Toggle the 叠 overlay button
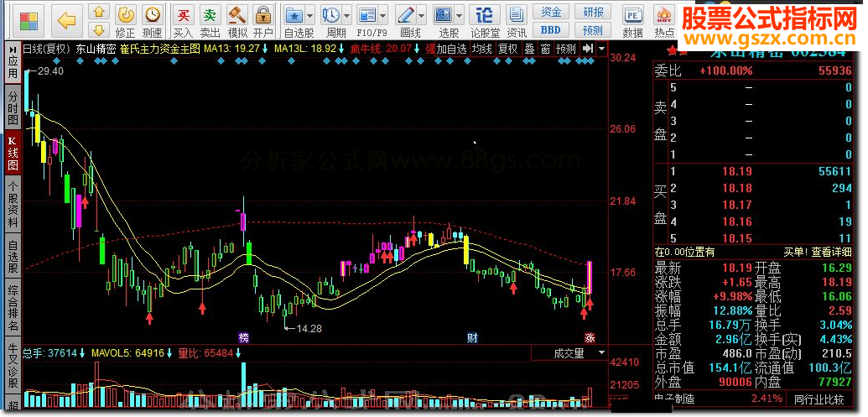The image size is (868, 417). point(530,48)
